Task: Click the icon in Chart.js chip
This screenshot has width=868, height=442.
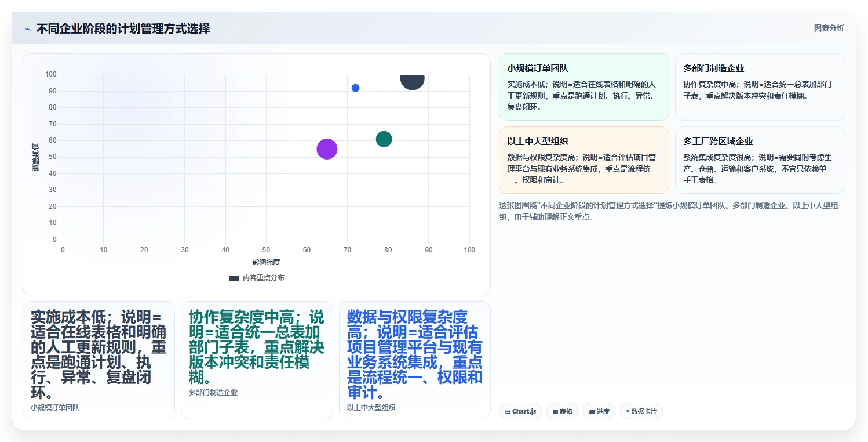Action: click(x=508, y=411)
